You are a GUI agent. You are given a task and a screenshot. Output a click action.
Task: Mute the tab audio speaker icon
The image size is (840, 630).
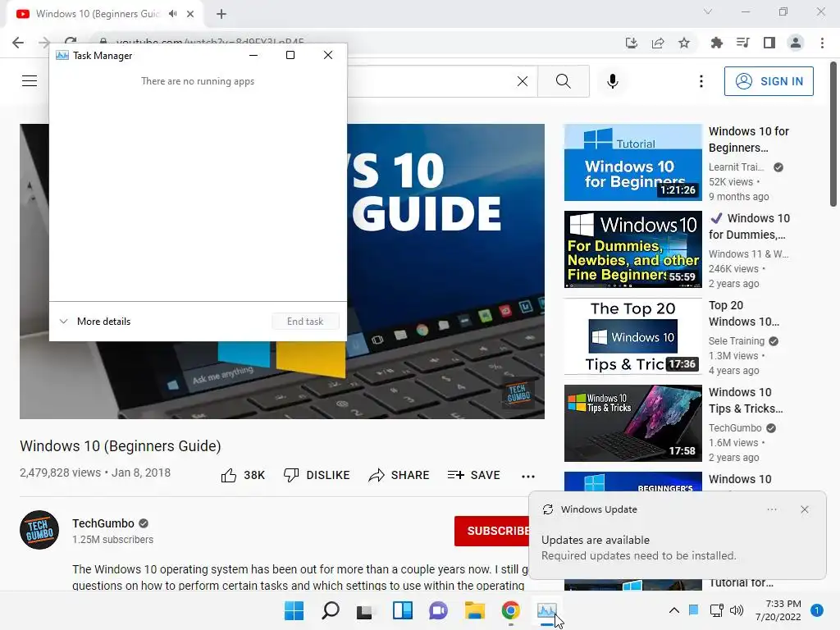tap(172, 14)
